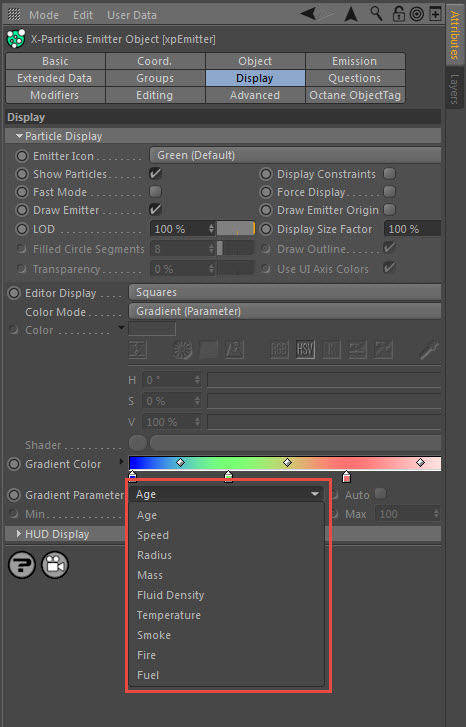Toggle the Show Particles checkbox
The height and width of the screenshot is (727, 466).
tap(155, 174)
